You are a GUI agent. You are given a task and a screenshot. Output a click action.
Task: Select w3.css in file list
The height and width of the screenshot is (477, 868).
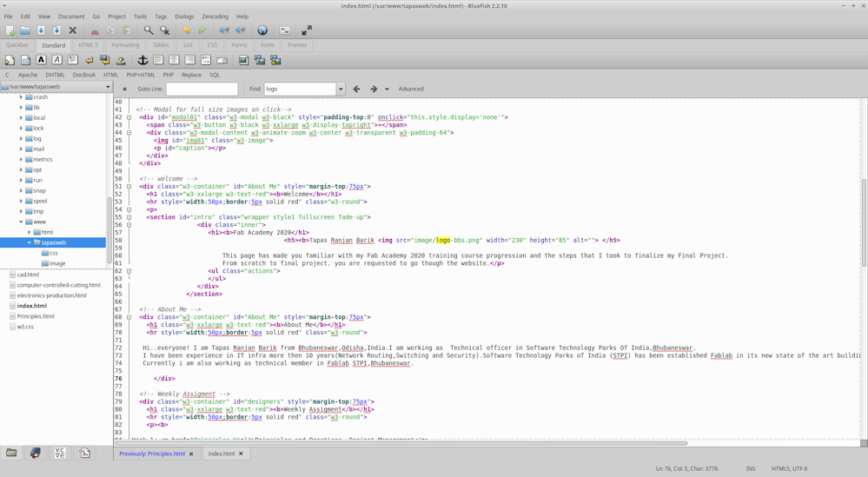coord(25,327)
